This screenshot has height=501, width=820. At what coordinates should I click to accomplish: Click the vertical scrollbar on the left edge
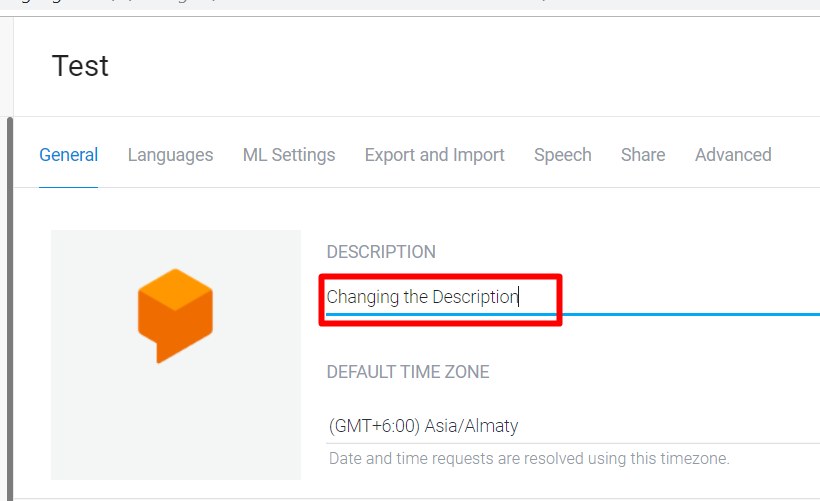[x=9, y=309]
